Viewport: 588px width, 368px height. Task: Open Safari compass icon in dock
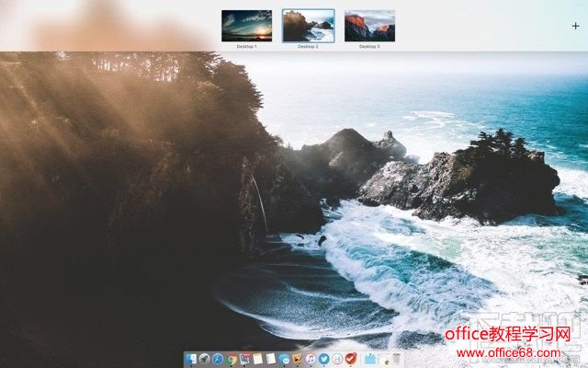(x=218, y=359)
